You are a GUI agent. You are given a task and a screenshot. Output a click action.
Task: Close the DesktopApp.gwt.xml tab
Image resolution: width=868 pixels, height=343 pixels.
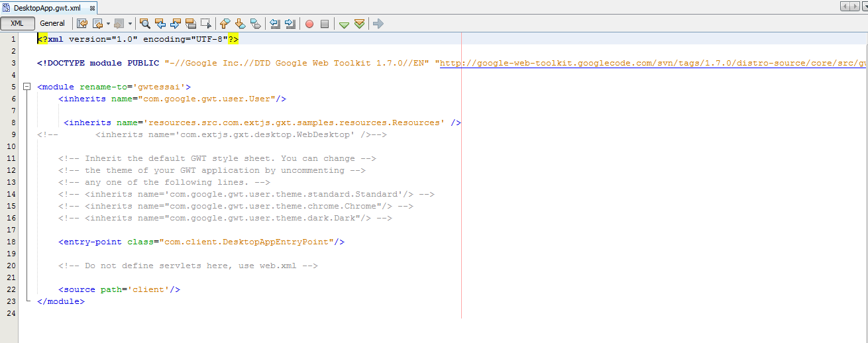tap(91, 8)
